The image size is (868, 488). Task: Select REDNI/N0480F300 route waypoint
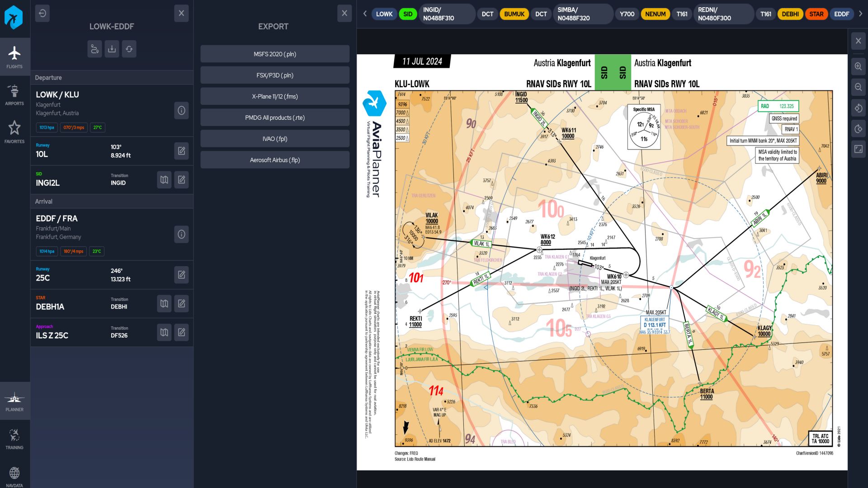point(723,14)
